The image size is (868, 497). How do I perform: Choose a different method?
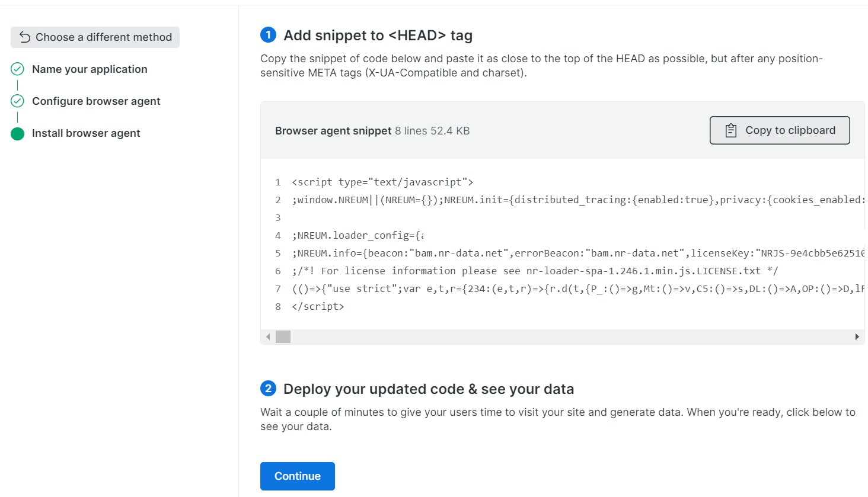(x=95, y=37)
